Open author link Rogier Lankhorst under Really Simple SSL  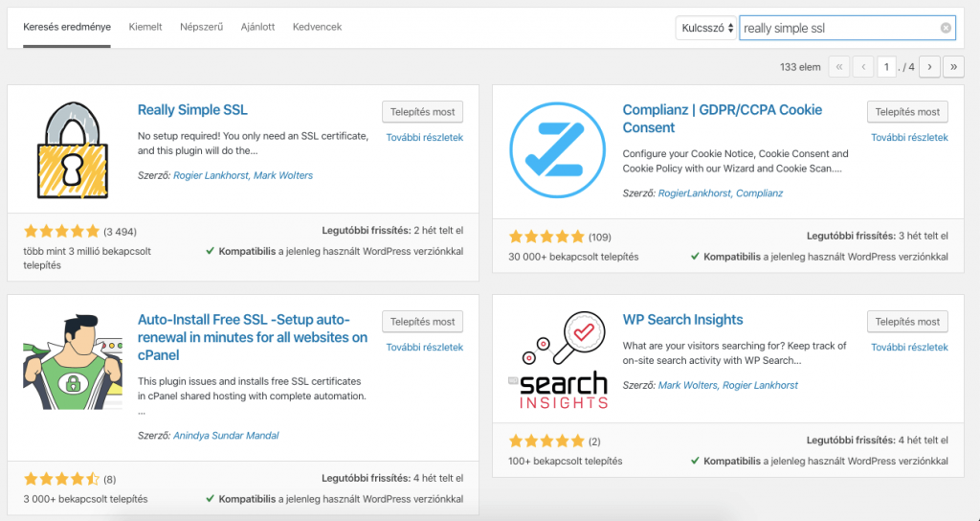click(x=212, y=176)
